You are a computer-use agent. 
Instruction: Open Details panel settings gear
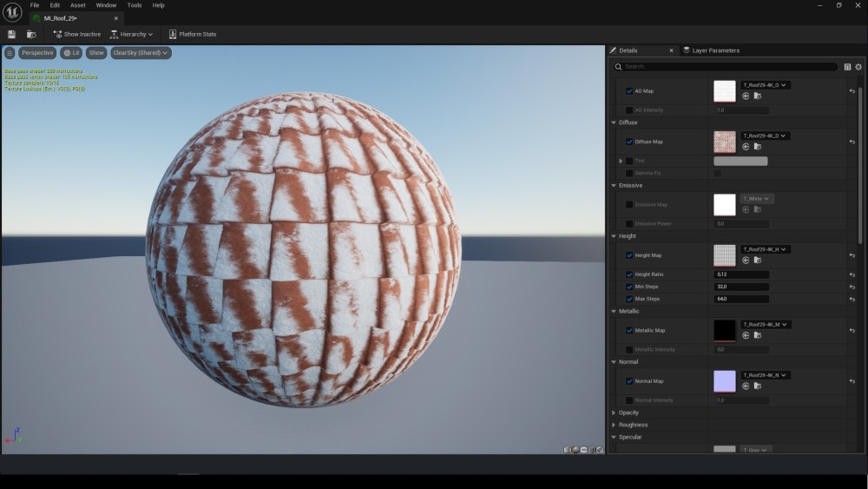coord(858,67)
